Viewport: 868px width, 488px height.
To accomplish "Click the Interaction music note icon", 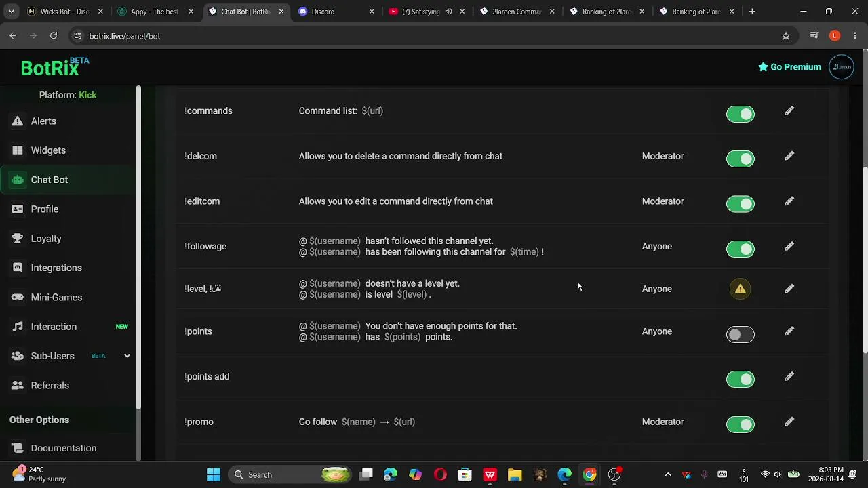I will [18, 327].
